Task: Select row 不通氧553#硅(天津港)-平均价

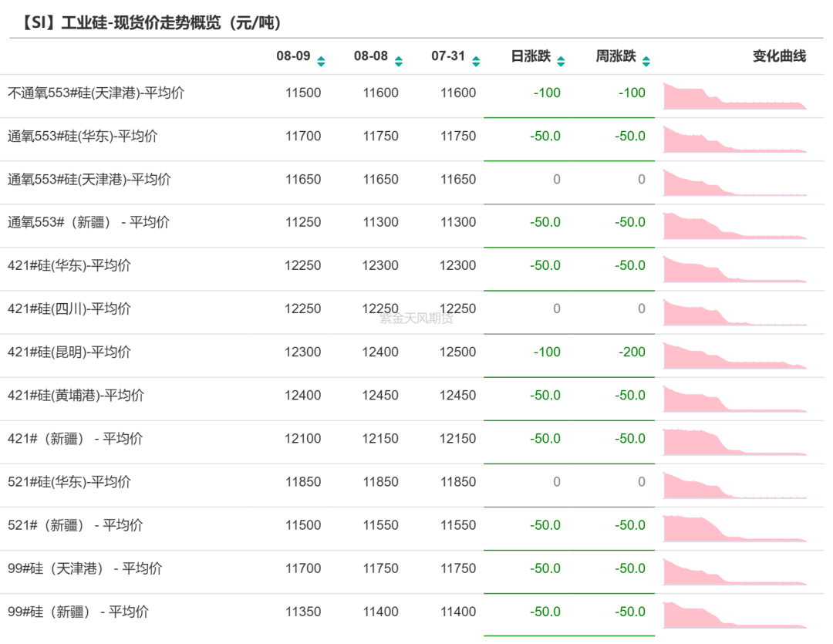Action: [412, 96]
